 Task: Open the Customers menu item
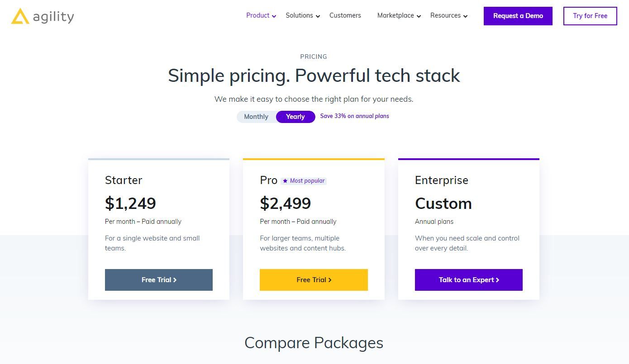[x=345, y=15]
